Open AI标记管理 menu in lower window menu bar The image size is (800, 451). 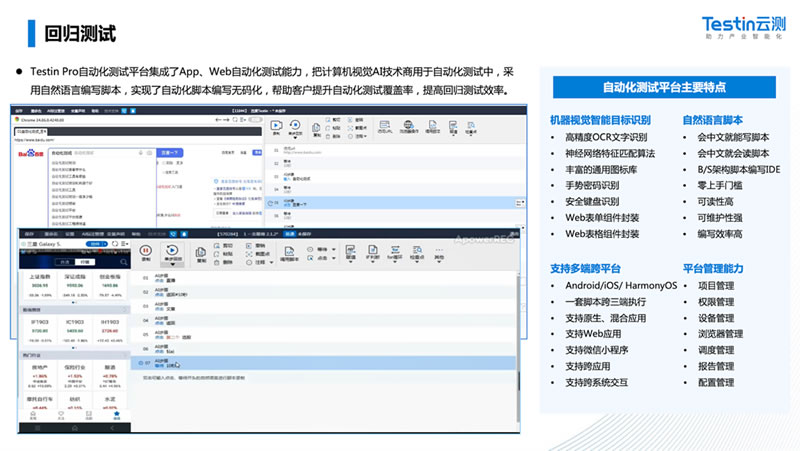point(92,234)
